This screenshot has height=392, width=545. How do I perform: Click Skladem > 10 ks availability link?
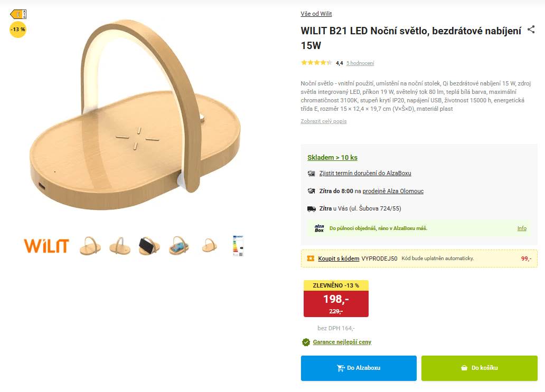(x=332, y=158)
